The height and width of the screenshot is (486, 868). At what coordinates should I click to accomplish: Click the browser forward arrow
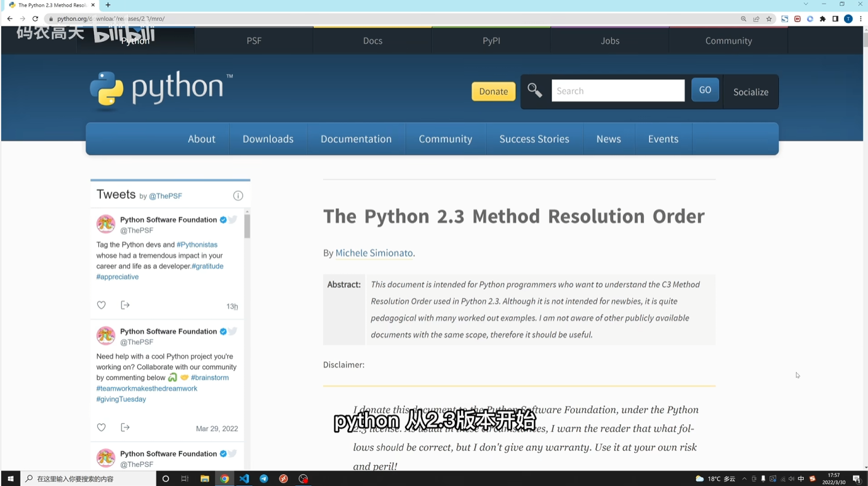pyautogui.click(x=22, y=19)
